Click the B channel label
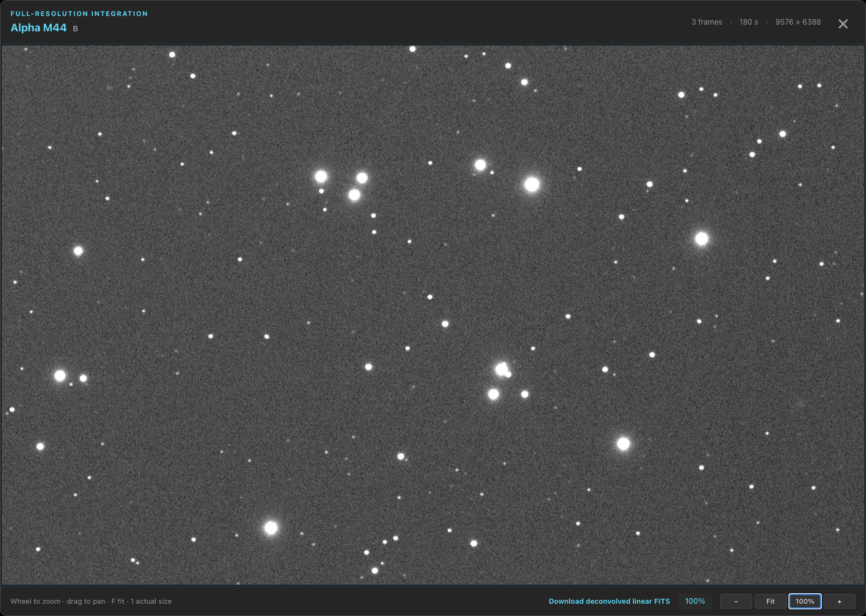Viewport: 866px width, 616px height. [x=76, y=29]
